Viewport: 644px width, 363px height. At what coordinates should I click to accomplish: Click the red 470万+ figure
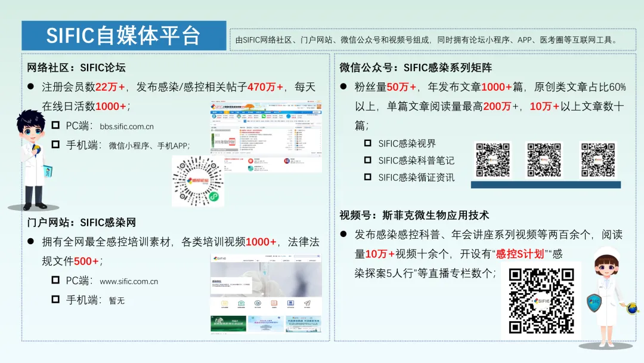point(265,87)
